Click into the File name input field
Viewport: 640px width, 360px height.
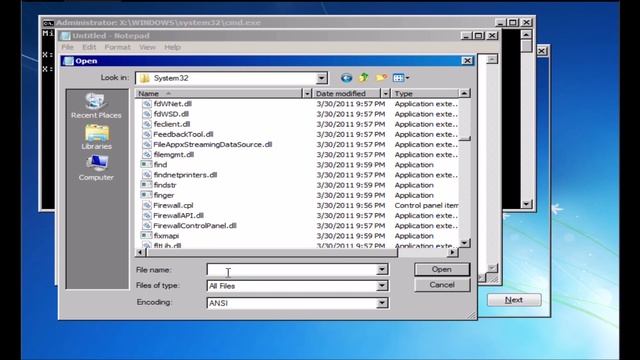pyautogui.click(x=292, y=269)
